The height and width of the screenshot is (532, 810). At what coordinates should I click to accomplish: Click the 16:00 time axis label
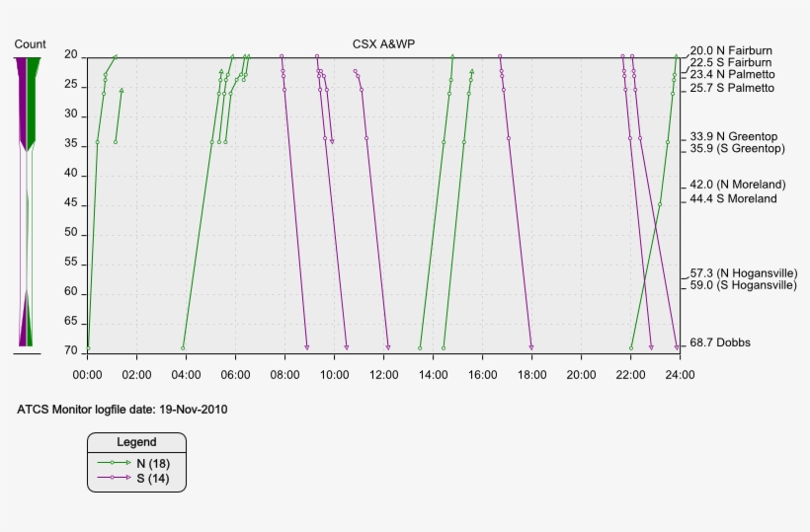point(482,375)
